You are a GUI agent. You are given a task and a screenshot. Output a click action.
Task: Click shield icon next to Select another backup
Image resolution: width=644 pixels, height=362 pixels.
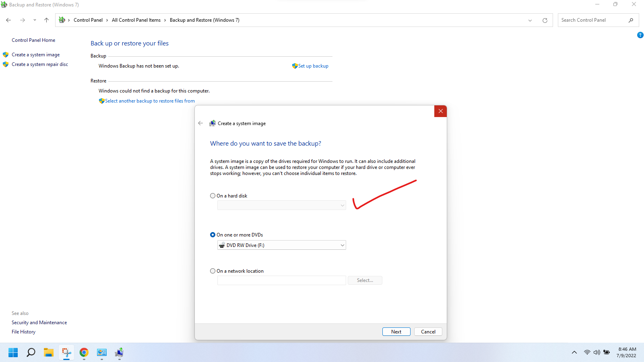coord(102,101)
